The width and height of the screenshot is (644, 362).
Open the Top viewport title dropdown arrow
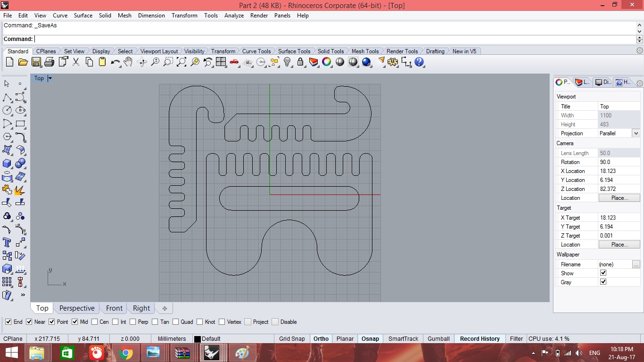tap(50, 78)
